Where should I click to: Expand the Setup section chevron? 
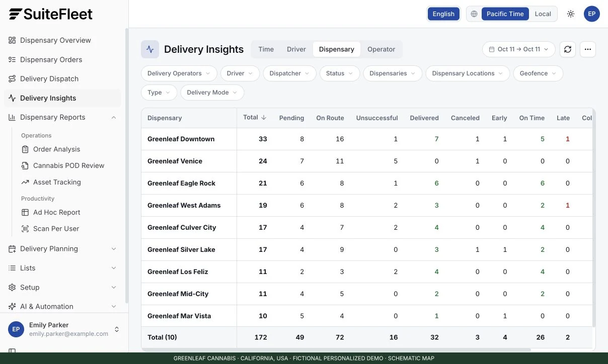(114, 287)
